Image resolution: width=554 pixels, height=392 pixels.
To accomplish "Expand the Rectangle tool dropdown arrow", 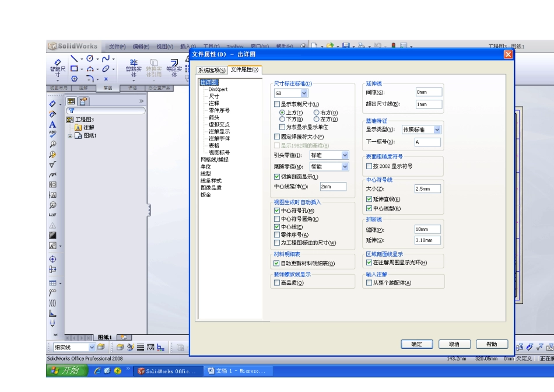I will 81,69.
